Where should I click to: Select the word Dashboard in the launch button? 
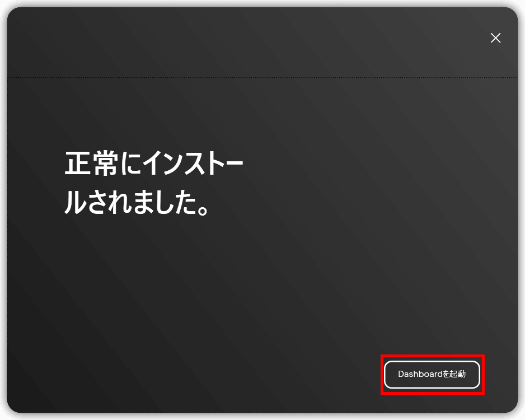[420, 374]
